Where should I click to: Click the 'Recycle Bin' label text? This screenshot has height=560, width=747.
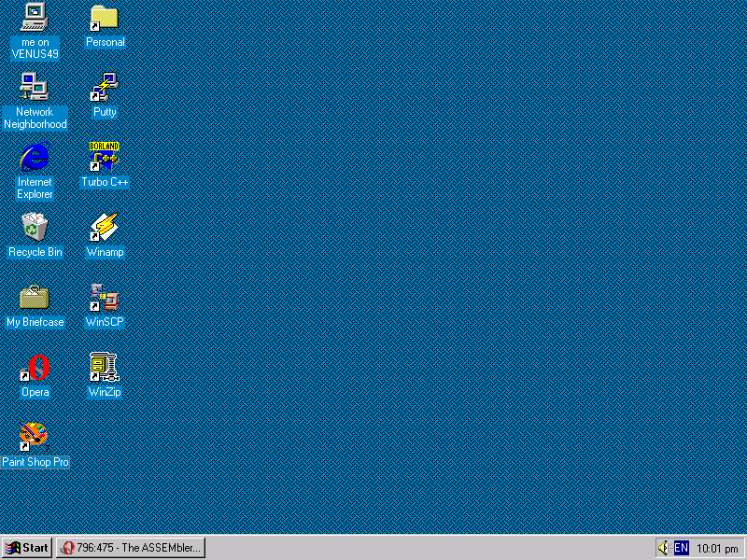(x=35, y=252)
